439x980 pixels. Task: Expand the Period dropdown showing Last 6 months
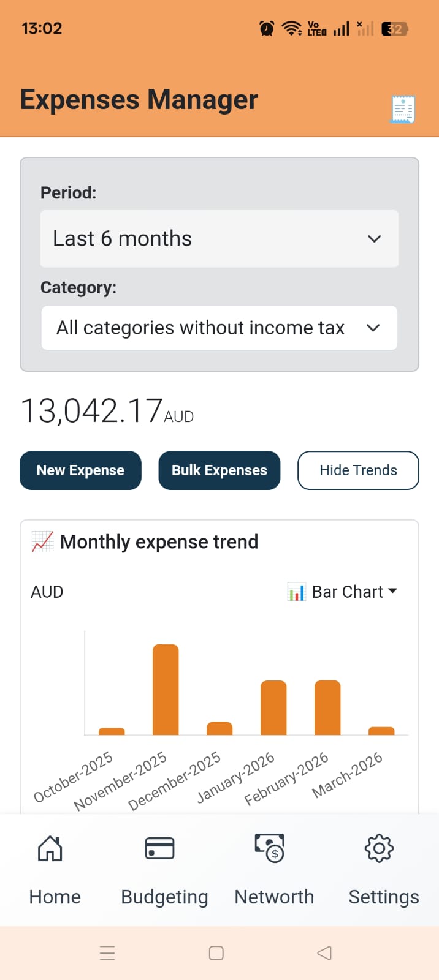point(219,239)
